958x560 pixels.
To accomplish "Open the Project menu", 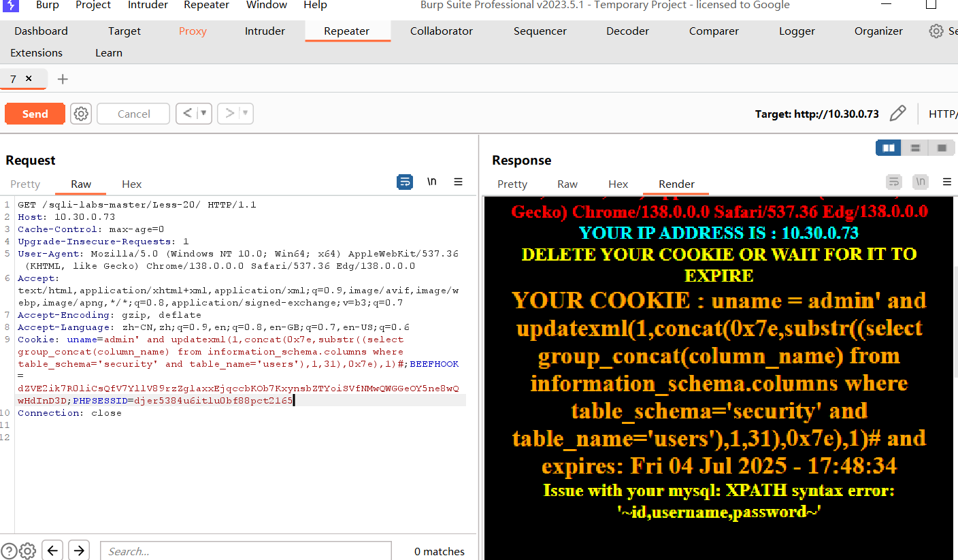I will point(93,5).
